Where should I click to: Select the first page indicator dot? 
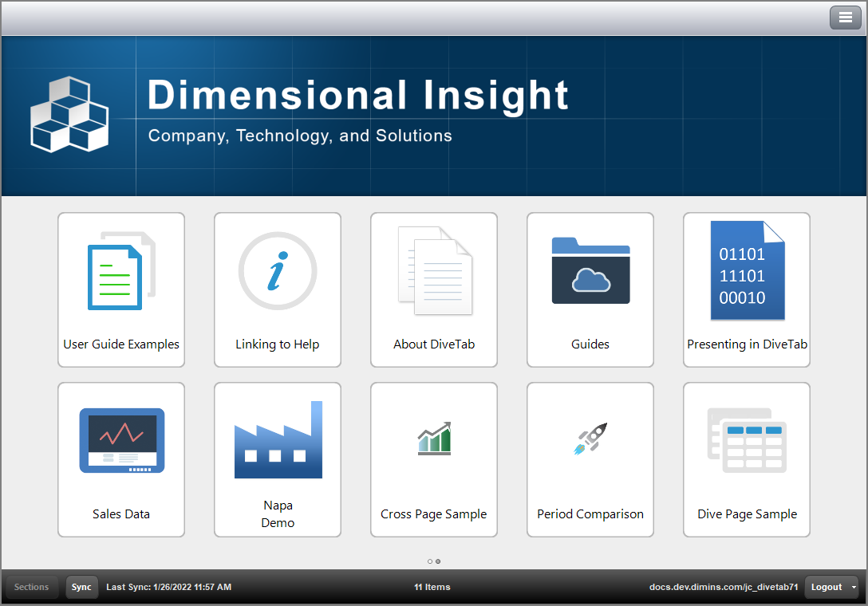click(x=429, y=561)
